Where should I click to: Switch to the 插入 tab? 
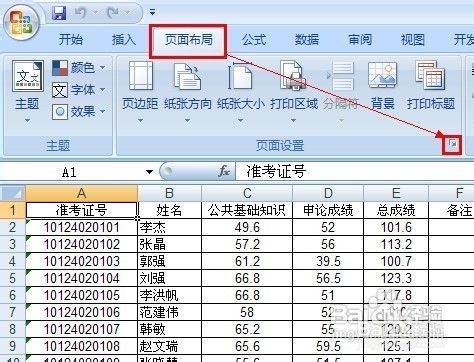coord(124,40)
